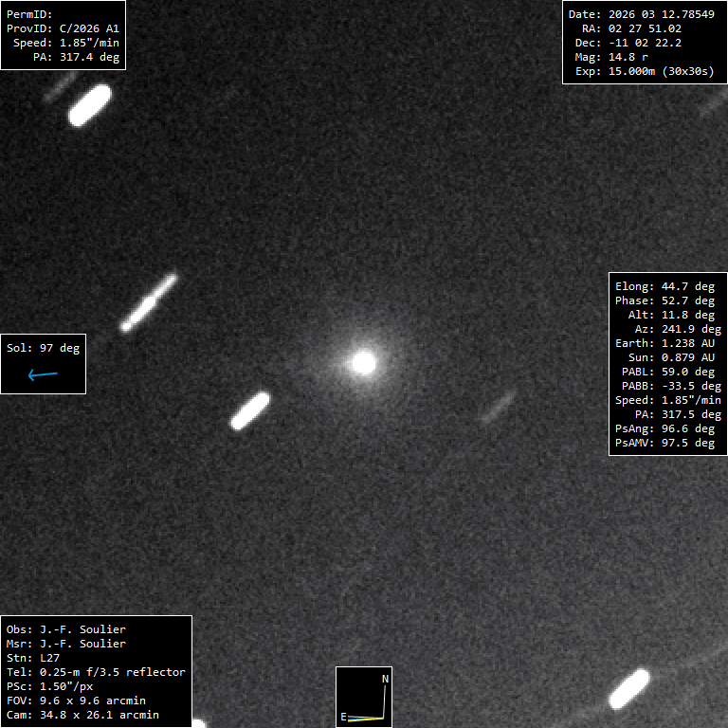
Task: Click the Earth 1.238 AU distance row
Action: 664,343
